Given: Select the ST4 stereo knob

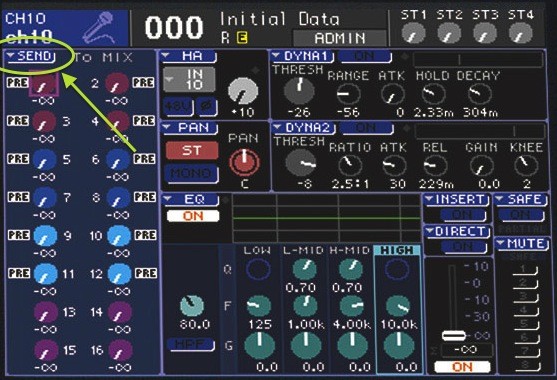Looking at the screenshot, I should [x=520, y=34].
